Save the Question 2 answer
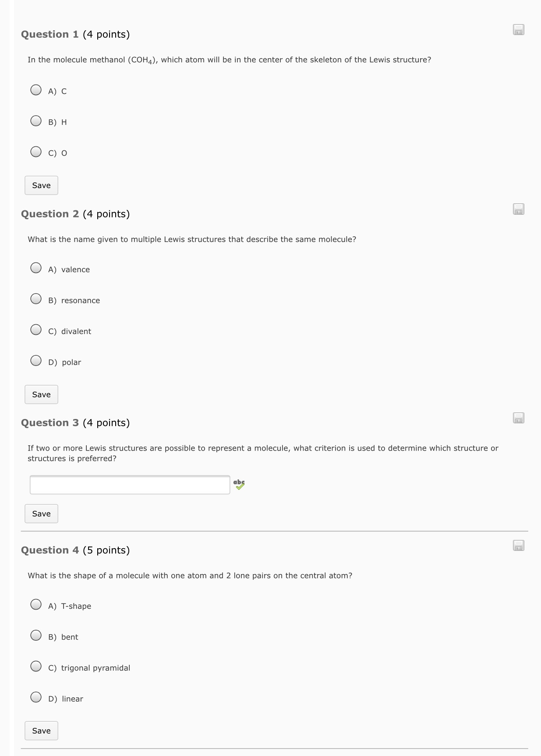The image size is (541, 756). (x=41, y=394)
